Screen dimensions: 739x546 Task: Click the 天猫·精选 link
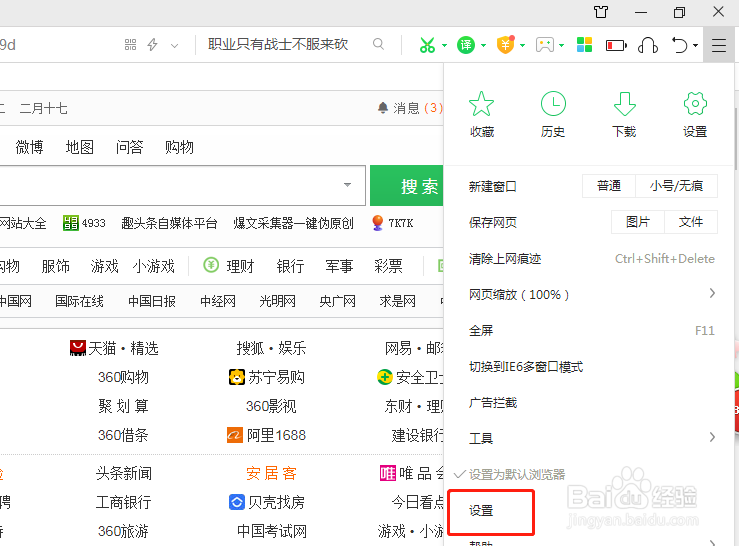pos(114,348)
